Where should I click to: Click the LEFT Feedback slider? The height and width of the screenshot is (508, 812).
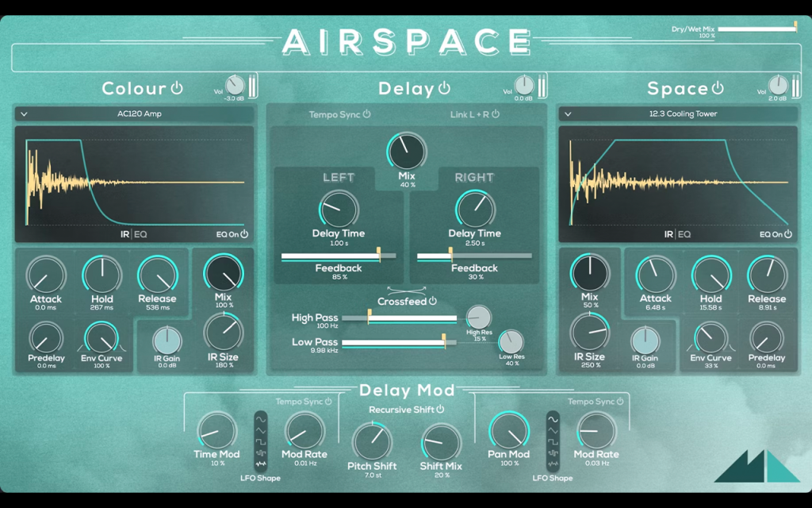339,256
